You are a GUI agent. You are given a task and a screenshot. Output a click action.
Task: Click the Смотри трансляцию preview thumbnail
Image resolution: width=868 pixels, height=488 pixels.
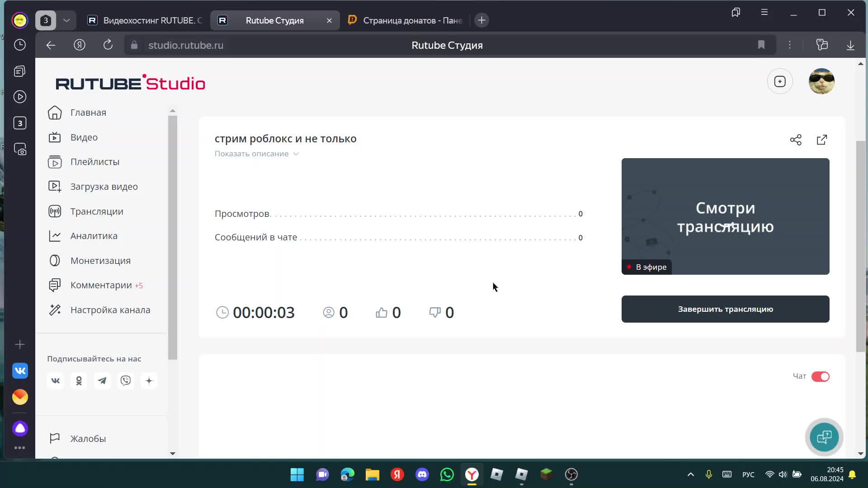point(725,216)
